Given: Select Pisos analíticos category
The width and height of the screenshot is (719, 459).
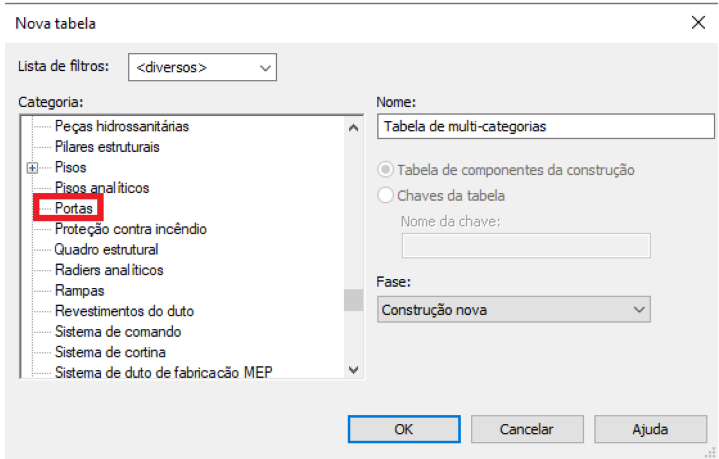Looking at the screenshot, I should tap(102, 188).
